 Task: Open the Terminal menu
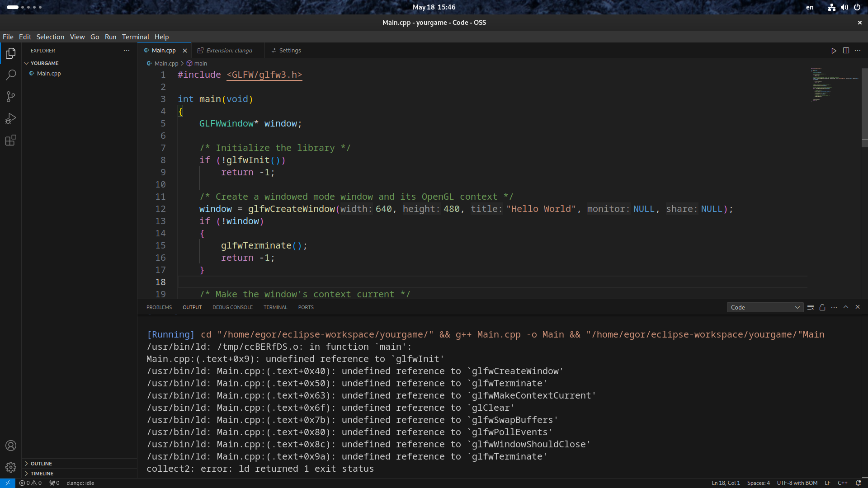(x=136, y=37)
